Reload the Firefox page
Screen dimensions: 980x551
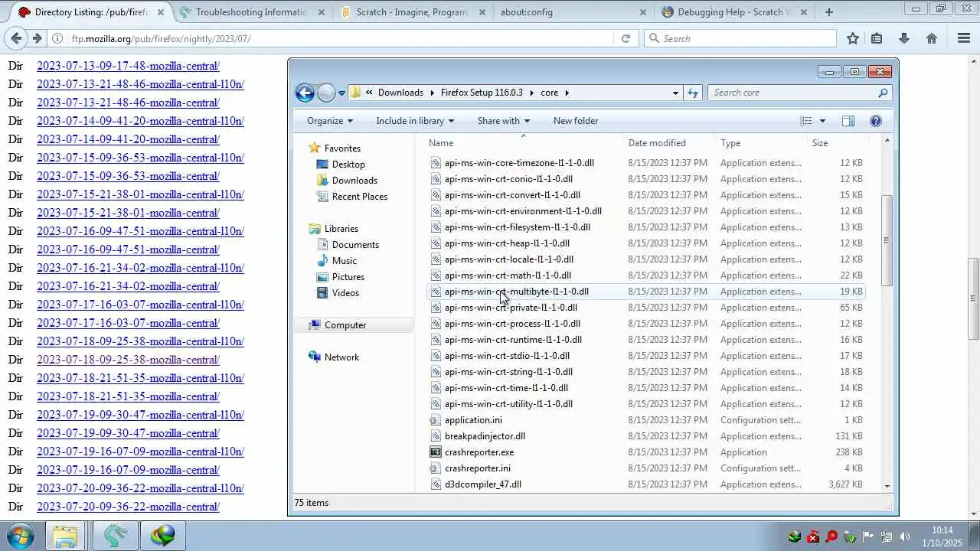point(626,38)
